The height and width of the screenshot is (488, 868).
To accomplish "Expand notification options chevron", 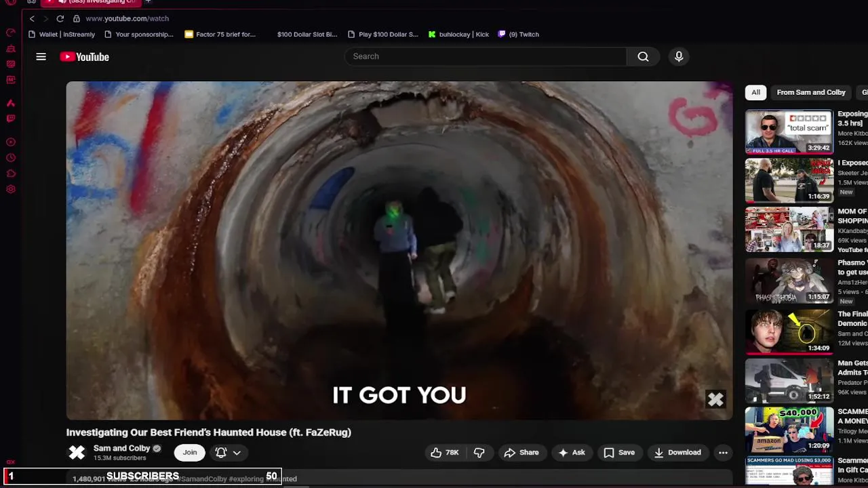I will point(237,453).
